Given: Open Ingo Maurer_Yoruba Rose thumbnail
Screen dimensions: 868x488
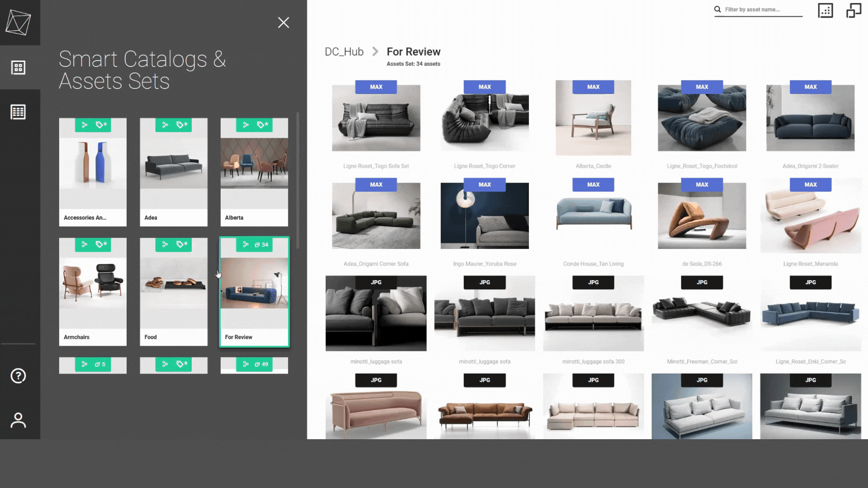Looking at the screenshot, I should (485, 216).
